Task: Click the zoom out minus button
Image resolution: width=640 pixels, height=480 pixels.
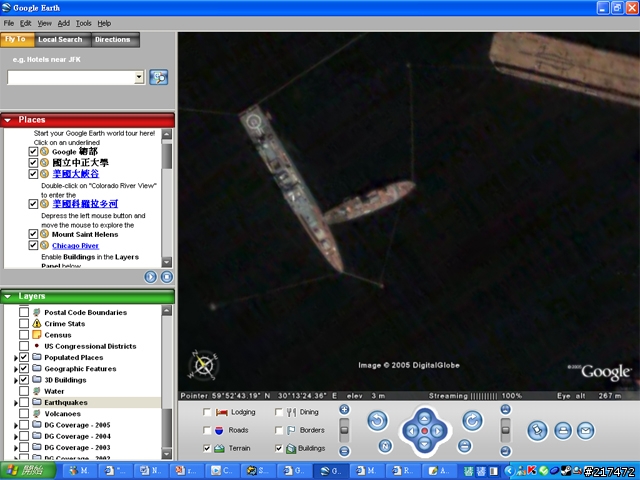Action: [x=344, y=451]
